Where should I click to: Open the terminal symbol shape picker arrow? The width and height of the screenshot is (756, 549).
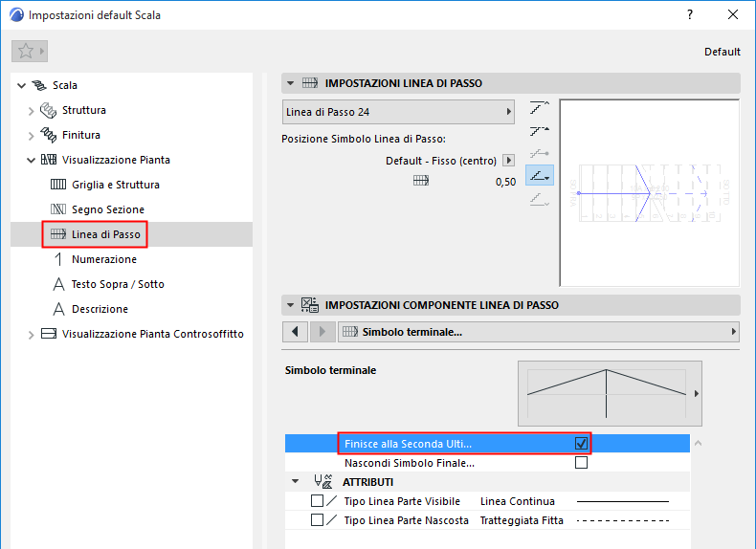pos(697,394)
